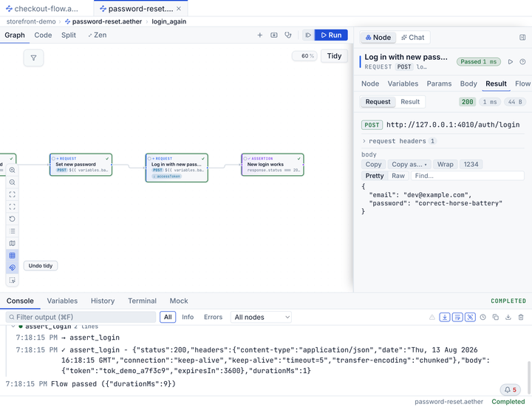
Task: Open the Body tab in node panel
Action: (468, 83)
